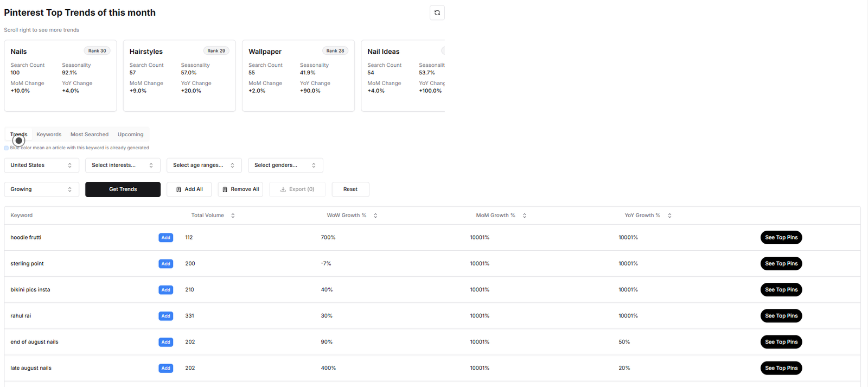Open the Nails trend card
This screenshot has width=868, height=387.
(60, 75)
